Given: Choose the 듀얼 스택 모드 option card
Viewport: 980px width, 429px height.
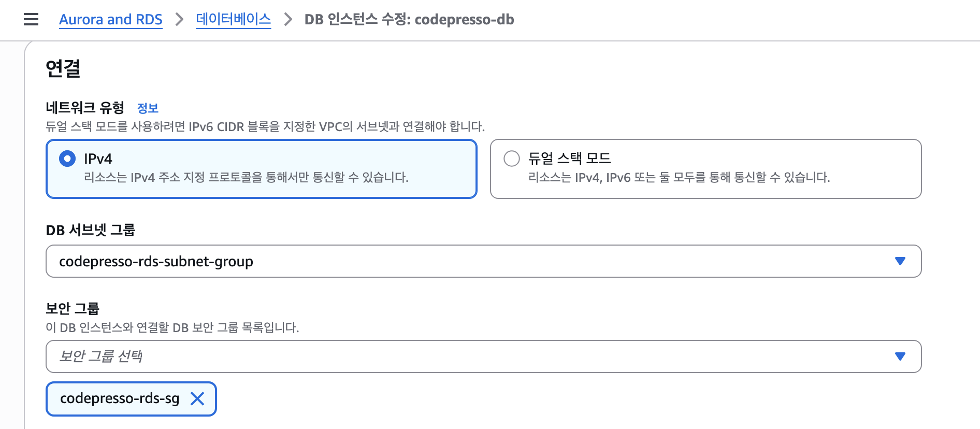Looking at the screenshot, I should (x=706, y=169).
